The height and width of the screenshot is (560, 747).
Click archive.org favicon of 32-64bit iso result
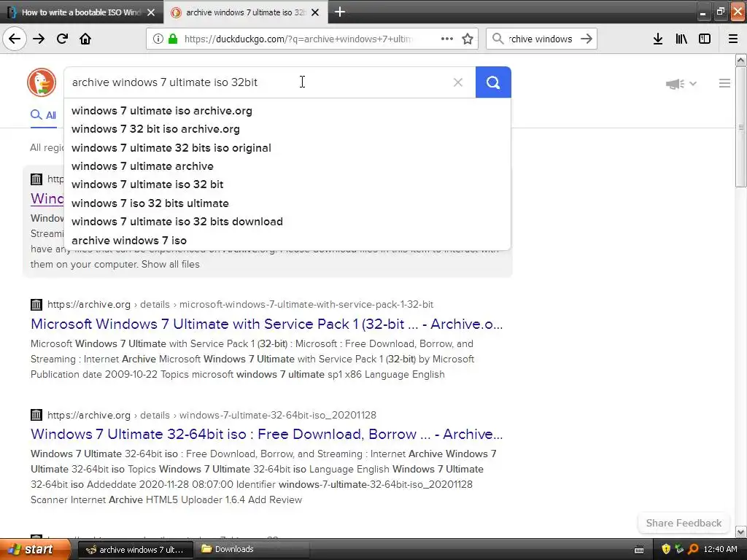click(36, 415)
